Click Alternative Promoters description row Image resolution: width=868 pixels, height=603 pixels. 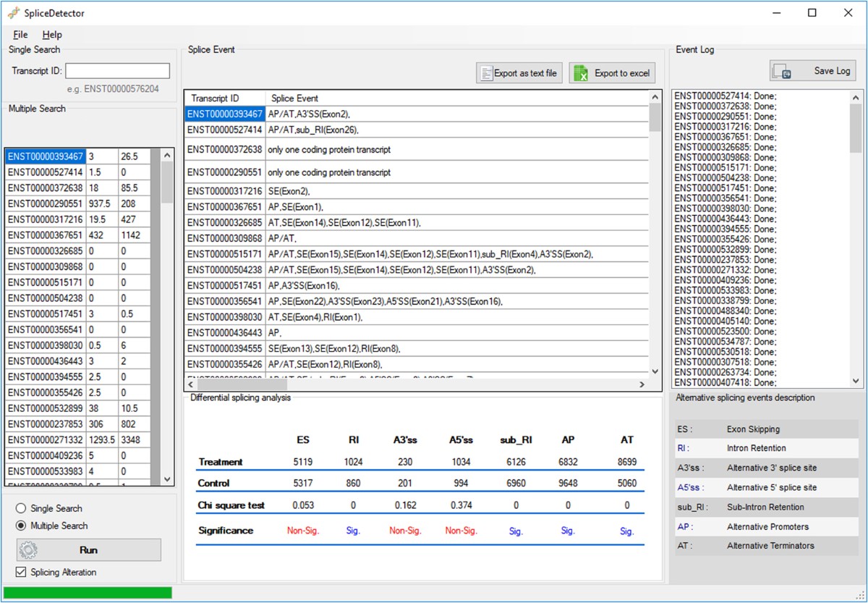click(767, 526)
